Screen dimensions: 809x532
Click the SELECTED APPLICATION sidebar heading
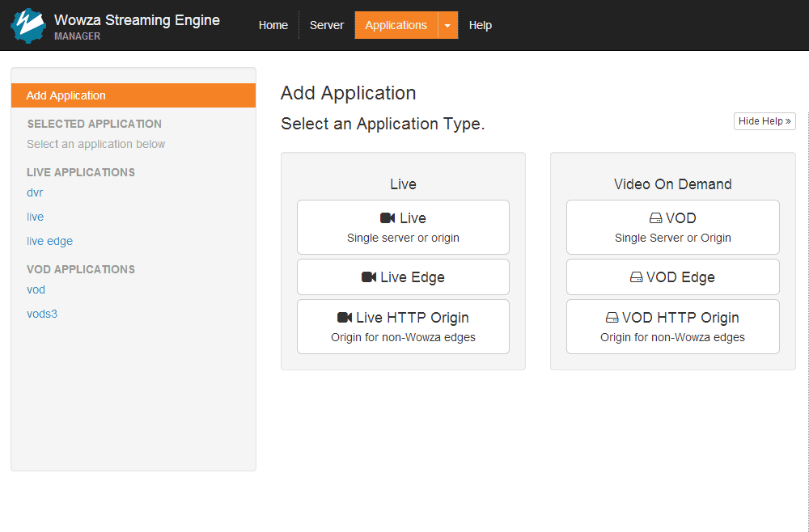pos(95,125)
